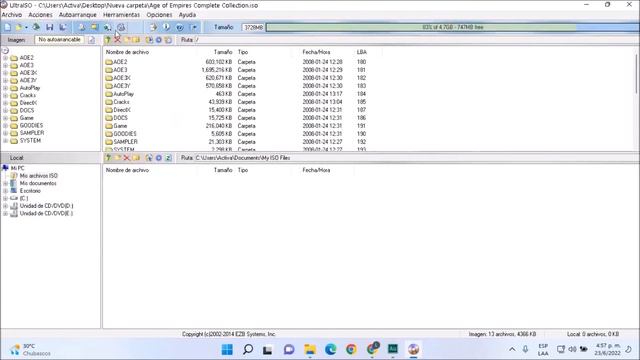Open the Acciones menu

click(40, 15)
